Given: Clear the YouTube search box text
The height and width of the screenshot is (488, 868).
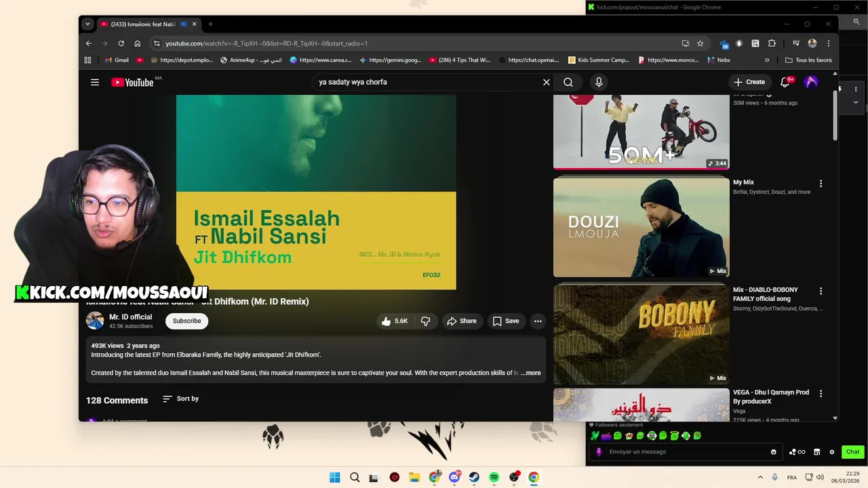Looking at the screenshot, I should coord(547,82).
